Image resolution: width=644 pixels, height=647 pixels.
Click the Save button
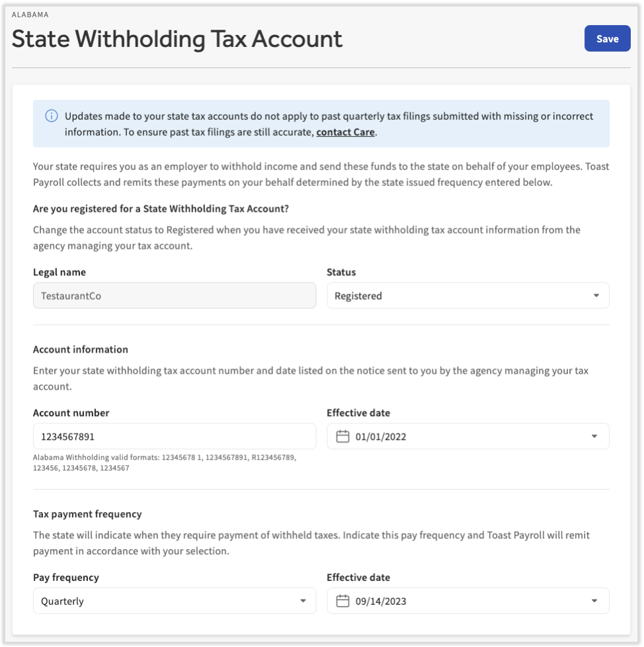click(607, 38)
